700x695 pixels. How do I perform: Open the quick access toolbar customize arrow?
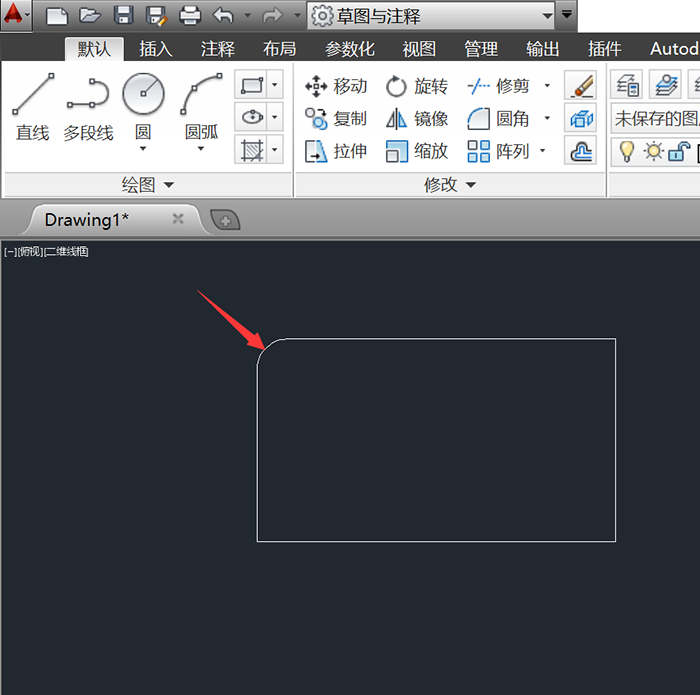[x=567, y=15]
